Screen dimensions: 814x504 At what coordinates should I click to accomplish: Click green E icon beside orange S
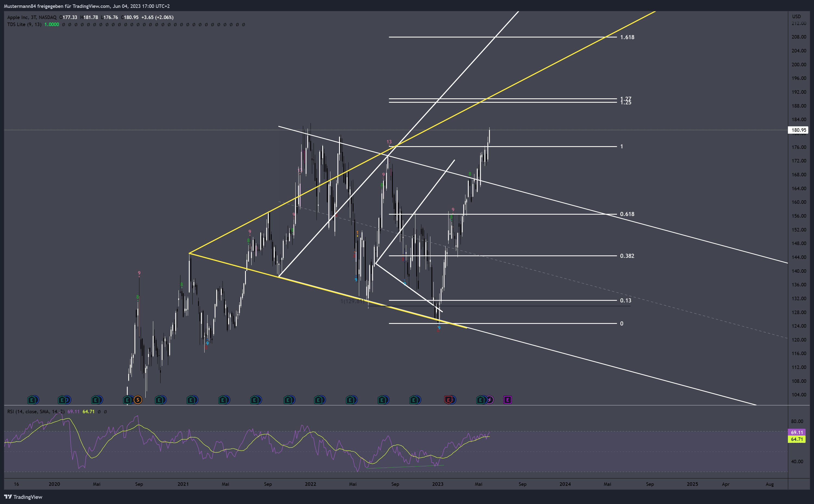click(127, 400)
